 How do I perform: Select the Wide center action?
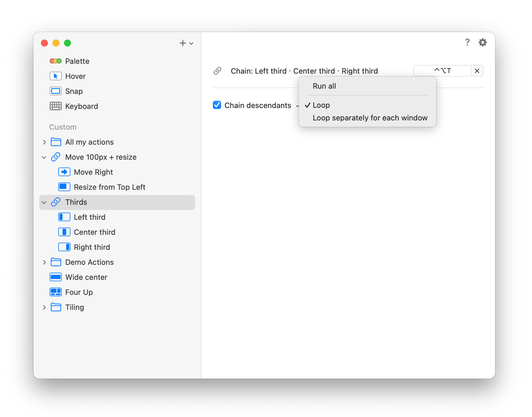click(86, 277)
